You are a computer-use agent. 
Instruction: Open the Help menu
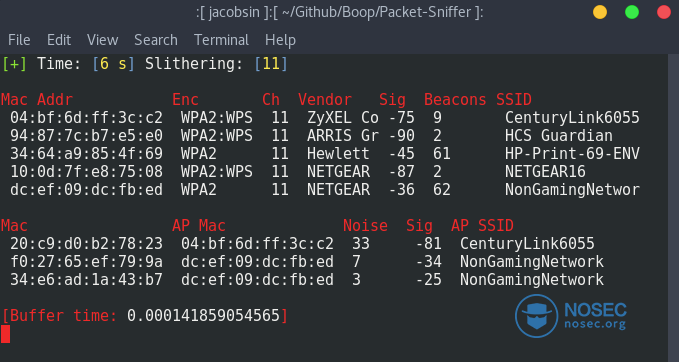tap(280, 40)
